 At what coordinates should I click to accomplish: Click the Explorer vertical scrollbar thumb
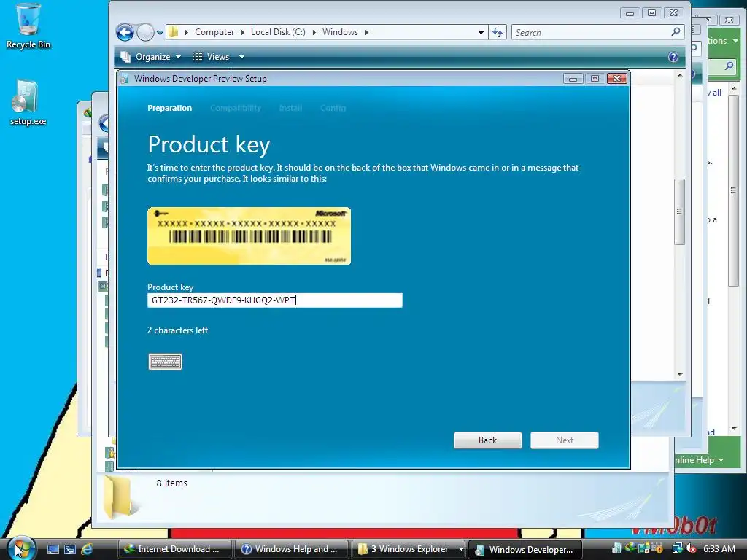[679, 211]
